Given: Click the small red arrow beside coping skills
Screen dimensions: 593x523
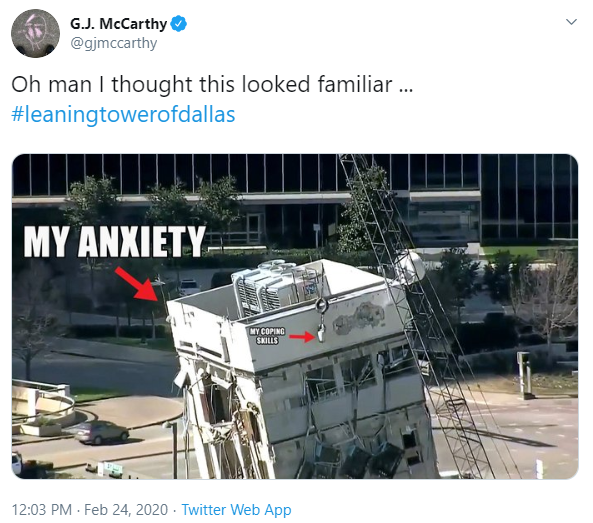Looking at the screenshot, I should pos(302,336).
